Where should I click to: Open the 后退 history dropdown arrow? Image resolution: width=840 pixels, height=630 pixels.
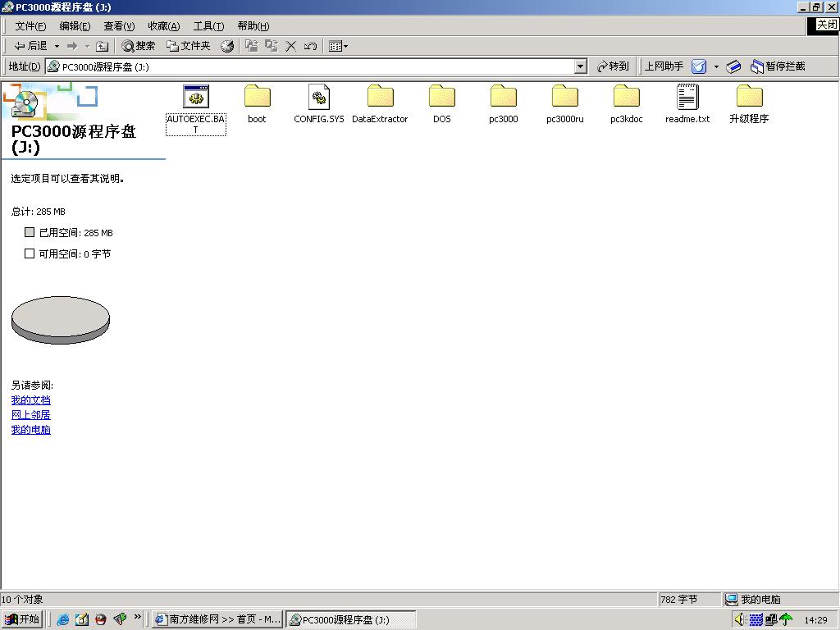[57, 46]
